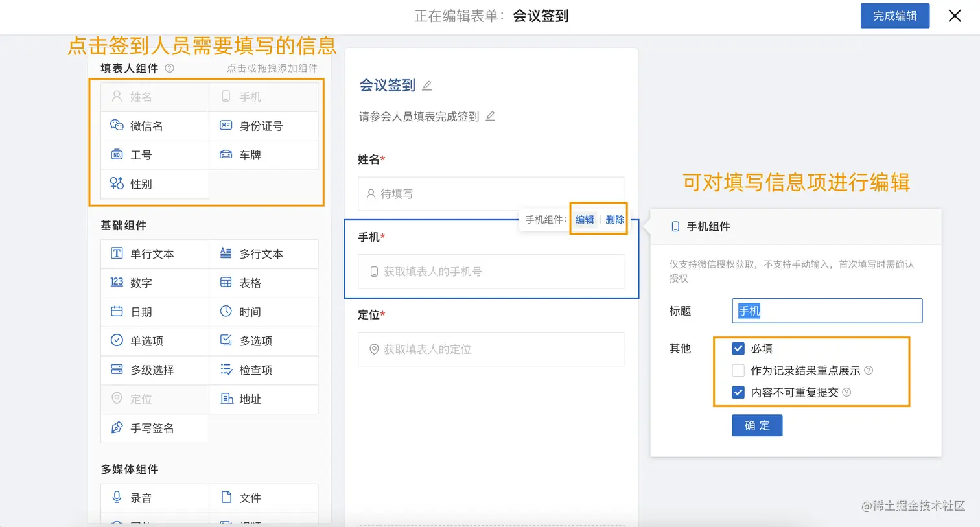Click the greyed-out 定位 component
Screen dimensions: 980x527
[155, 399]
